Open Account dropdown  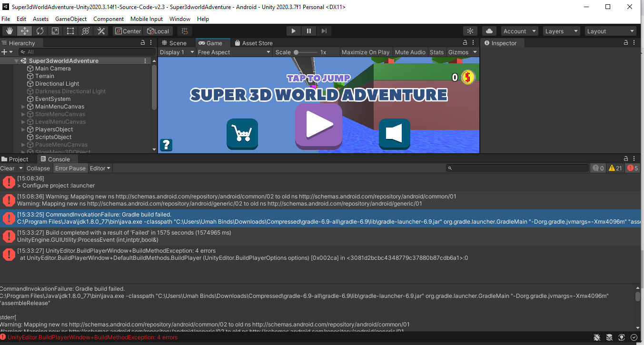coord(521,31)
